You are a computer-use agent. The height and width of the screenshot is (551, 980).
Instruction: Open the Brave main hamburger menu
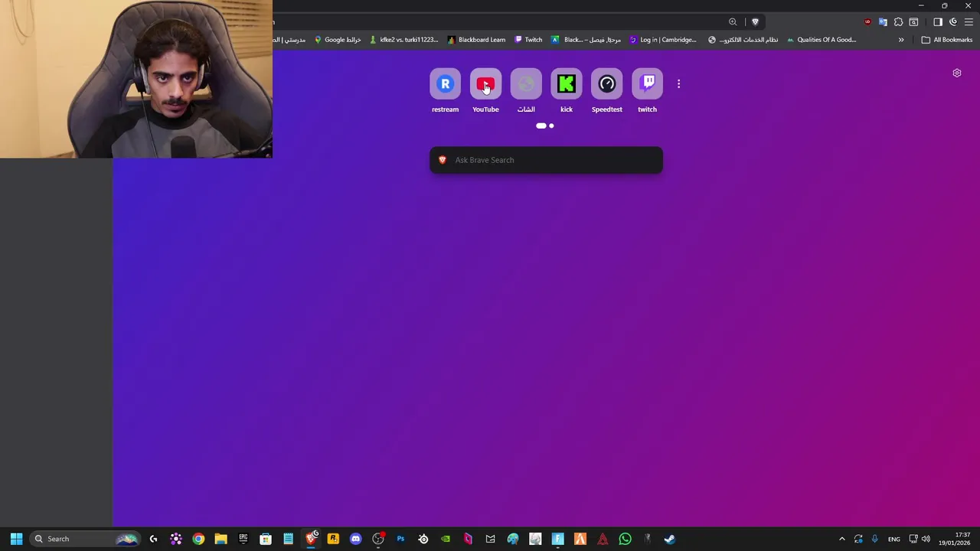click(x=969, y=21)
